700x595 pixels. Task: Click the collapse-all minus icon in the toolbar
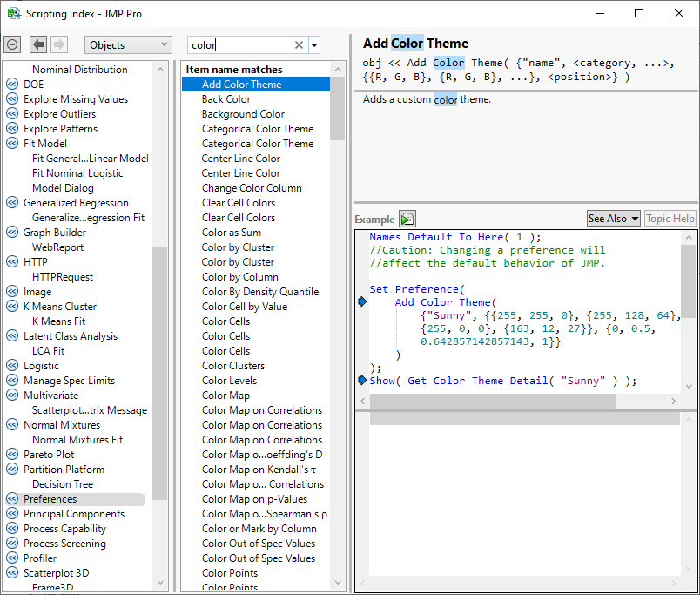pyautogui.click(x=12, y=44)
